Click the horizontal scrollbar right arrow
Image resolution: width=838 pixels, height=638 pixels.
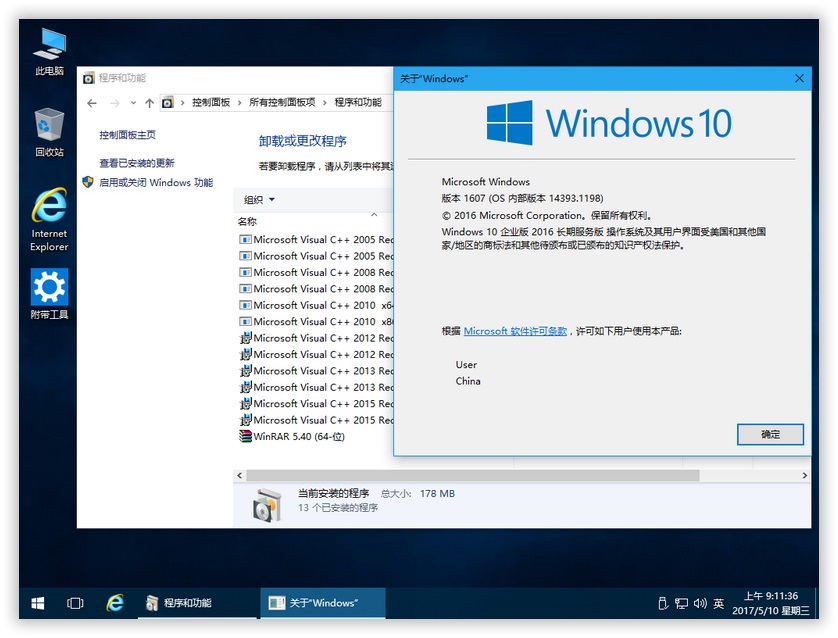pos(805,476)
